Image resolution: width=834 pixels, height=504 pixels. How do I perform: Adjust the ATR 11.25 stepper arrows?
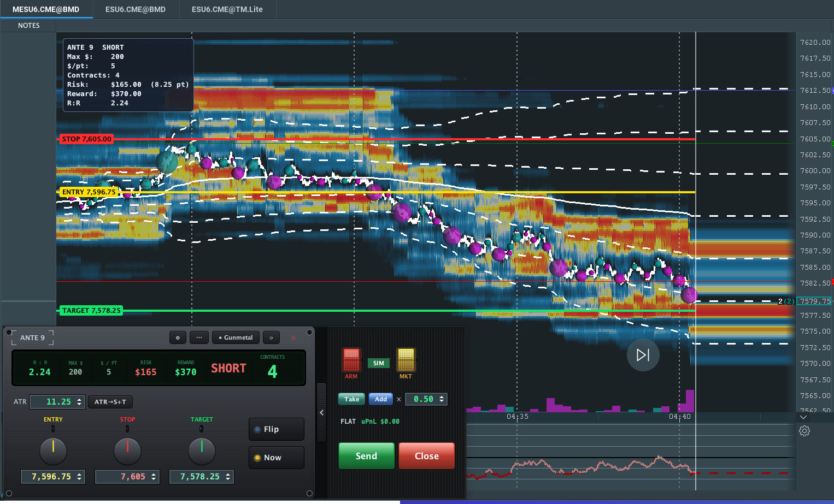pos(79,402)
